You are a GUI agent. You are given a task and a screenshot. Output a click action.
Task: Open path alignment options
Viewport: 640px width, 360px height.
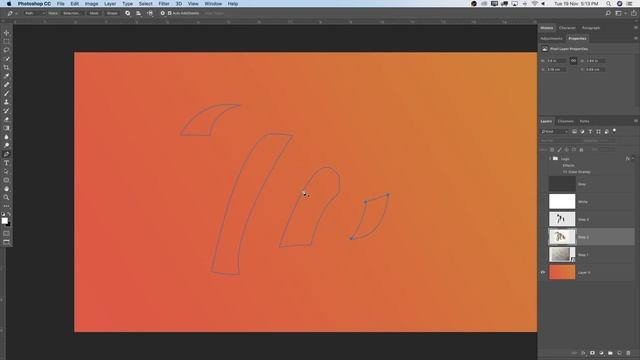tap(139, 13)
